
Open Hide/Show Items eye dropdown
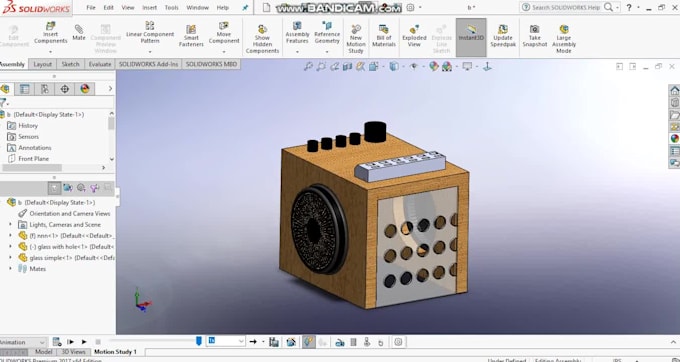point(414,66)
